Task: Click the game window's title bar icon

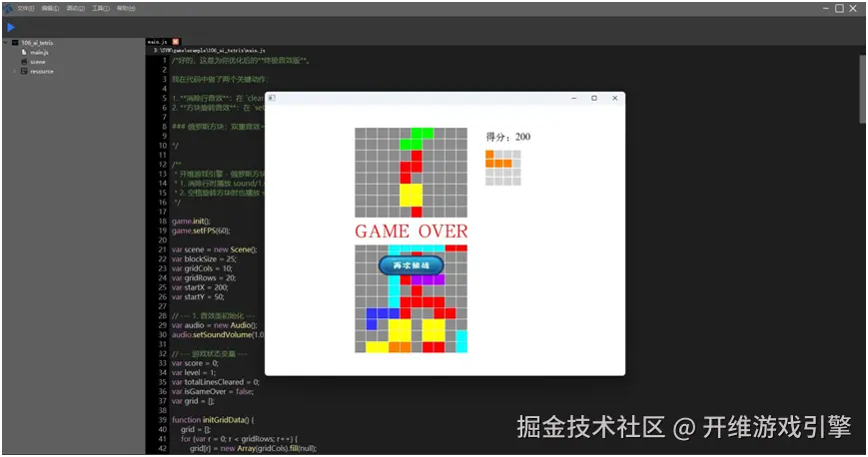Action: 272,98
